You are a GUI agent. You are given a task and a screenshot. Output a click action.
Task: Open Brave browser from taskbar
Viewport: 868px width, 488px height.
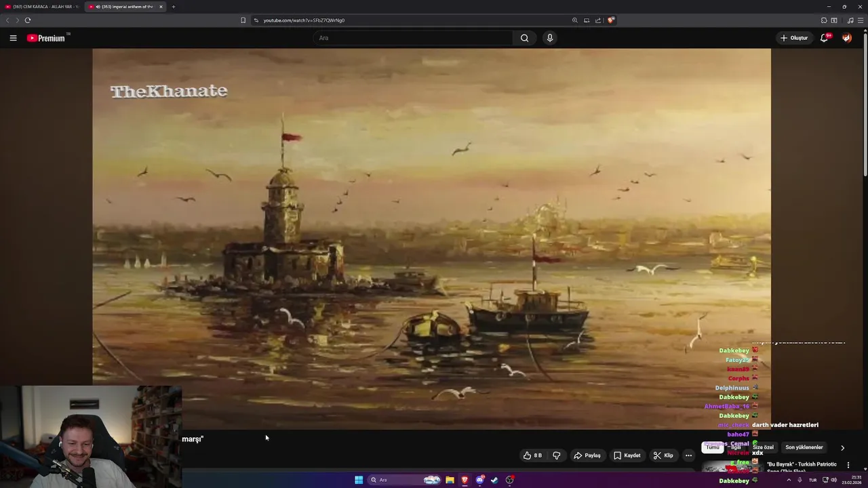[465, 480]
